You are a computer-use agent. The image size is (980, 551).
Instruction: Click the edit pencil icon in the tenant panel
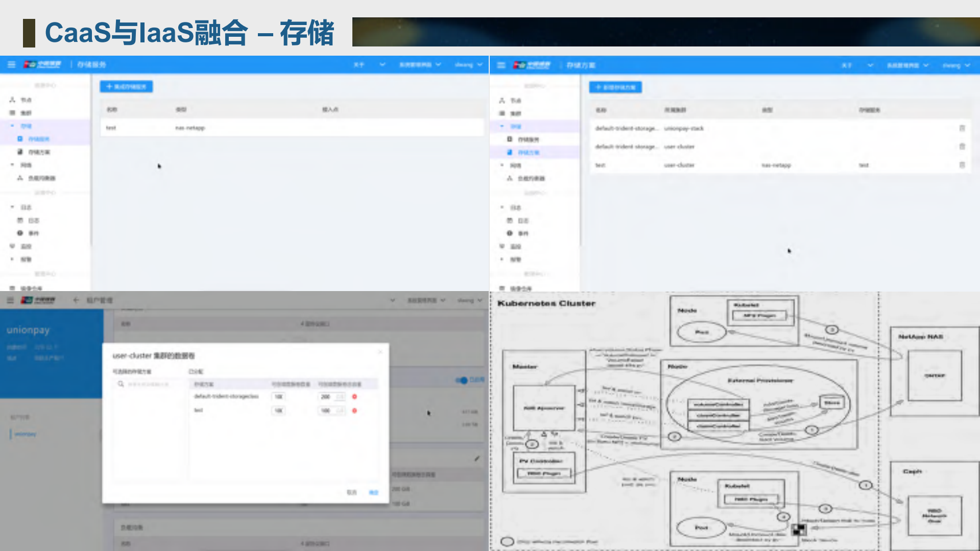[476, 459]
